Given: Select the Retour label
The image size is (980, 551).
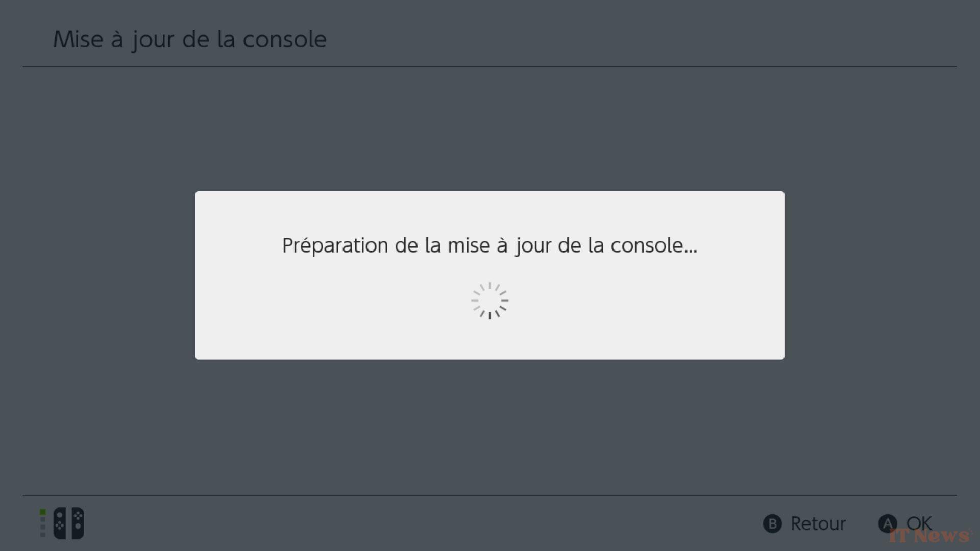Looking at the screenshot, I should [x=818, y=523].
